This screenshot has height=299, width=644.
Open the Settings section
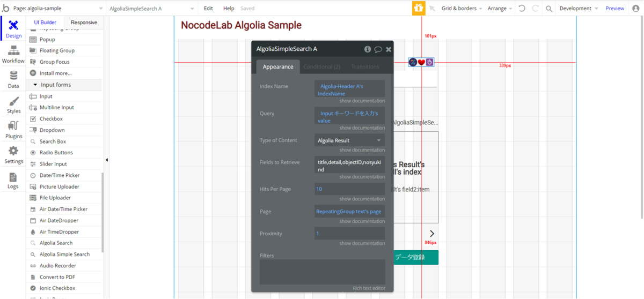(13, 155)
